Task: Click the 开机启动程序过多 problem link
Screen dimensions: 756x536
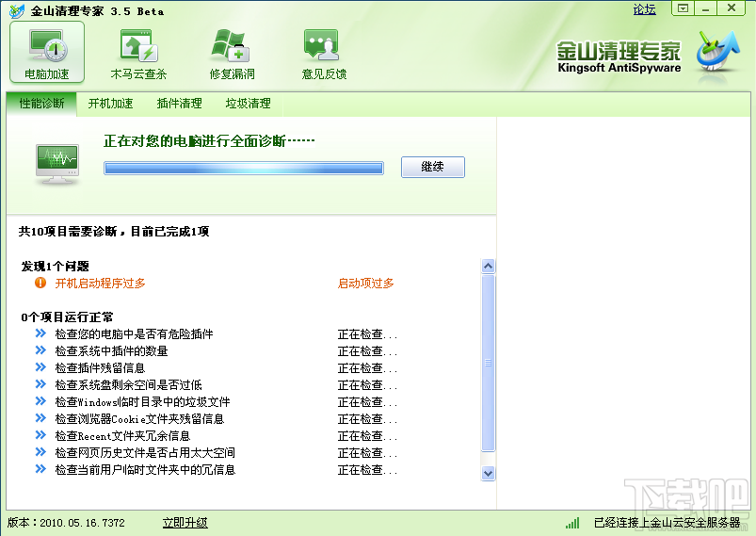Action: coord(100,284)
